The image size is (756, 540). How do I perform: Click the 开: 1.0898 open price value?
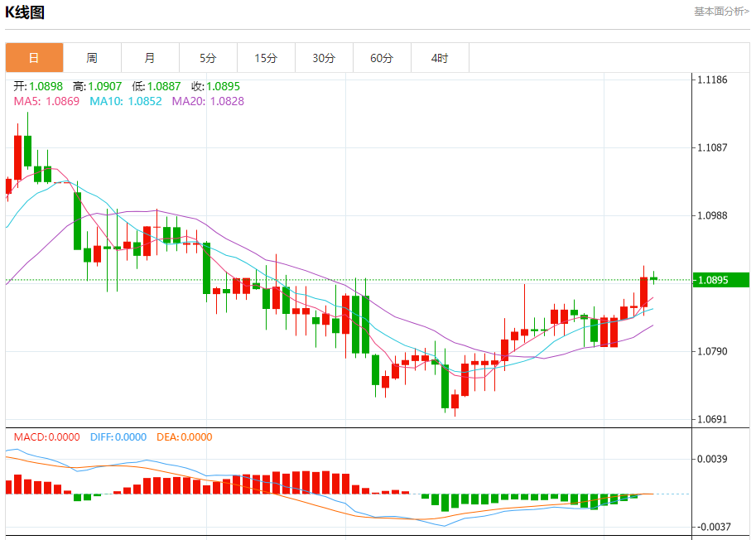point(38,86)
